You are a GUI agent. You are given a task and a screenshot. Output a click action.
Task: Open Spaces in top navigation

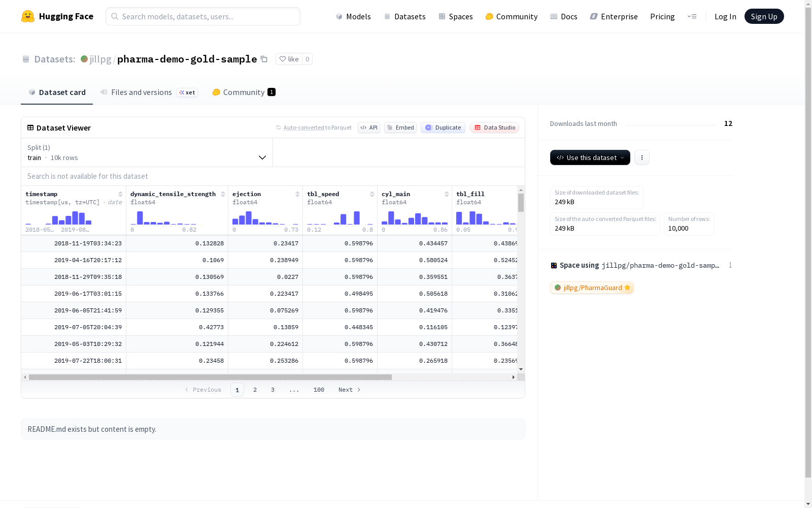click(456, 16)
